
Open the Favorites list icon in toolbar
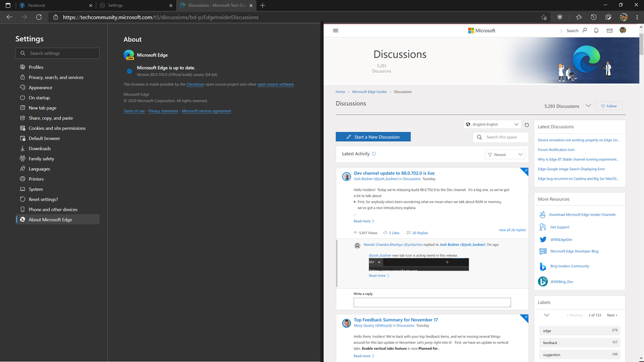579,17
